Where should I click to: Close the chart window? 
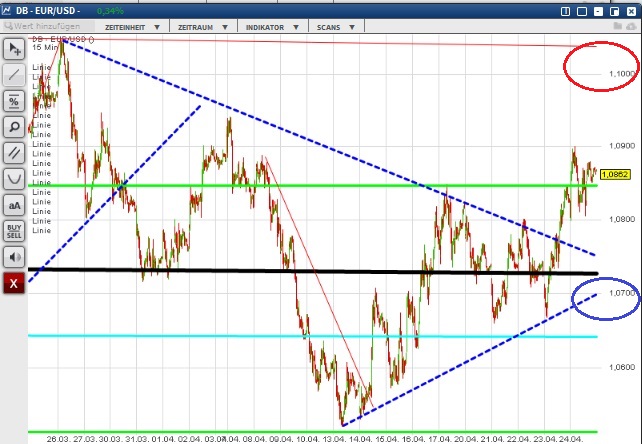(x=631, y=11)
